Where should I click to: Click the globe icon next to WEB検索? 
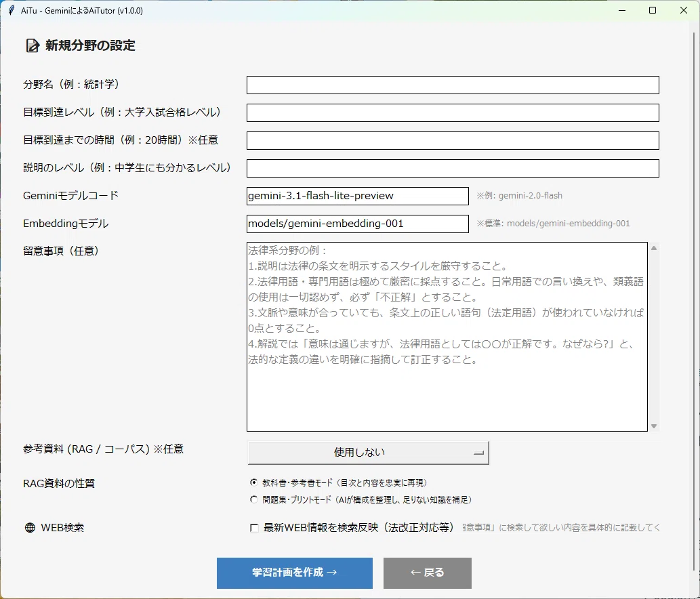point(30,528)
